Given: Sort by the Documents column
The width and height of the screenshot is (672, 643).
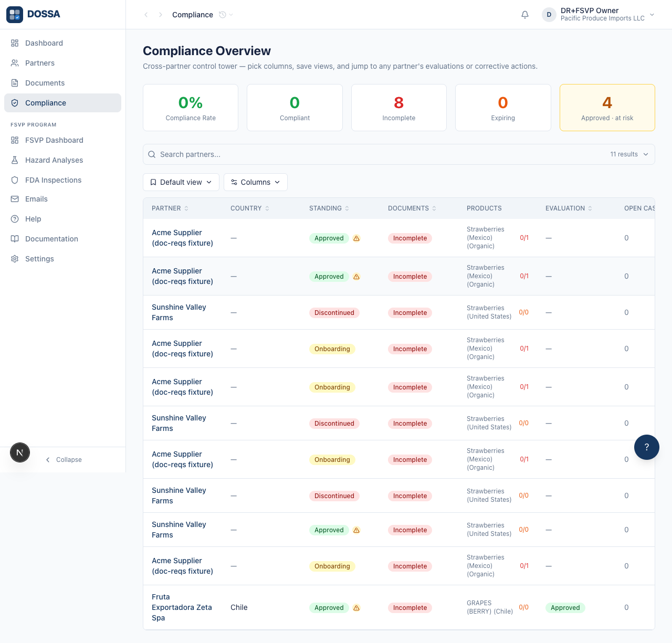Looking at the screenshot, I should click(x=412, y=208).
